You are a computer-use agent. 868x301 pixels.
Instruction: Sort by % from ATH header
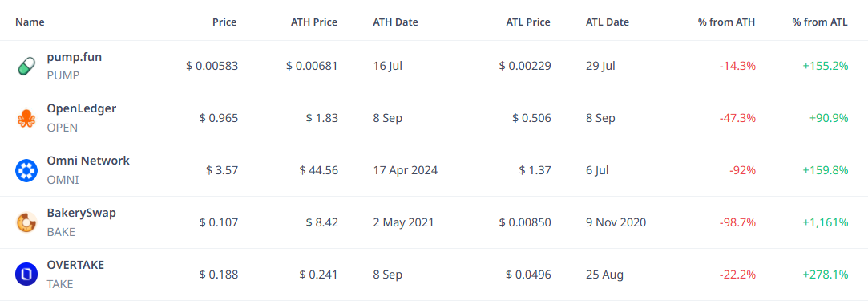(727, 22)
